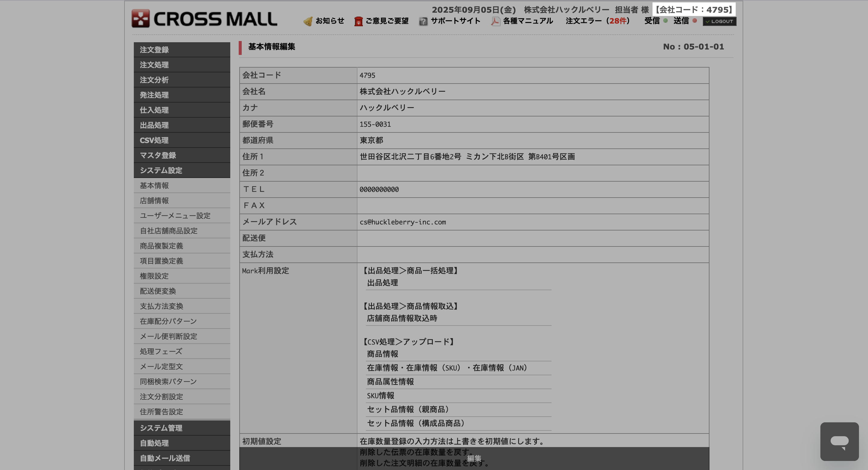Expand the CSV処理 menu section
The height and width of the screenshot is (470, 868).
click(x=182, y=140)
